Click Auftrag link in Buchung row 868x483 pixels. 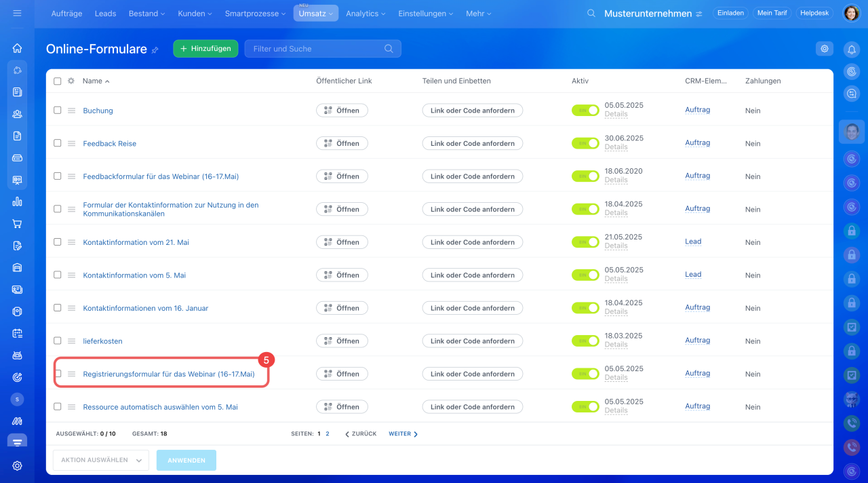pos(697,110)
